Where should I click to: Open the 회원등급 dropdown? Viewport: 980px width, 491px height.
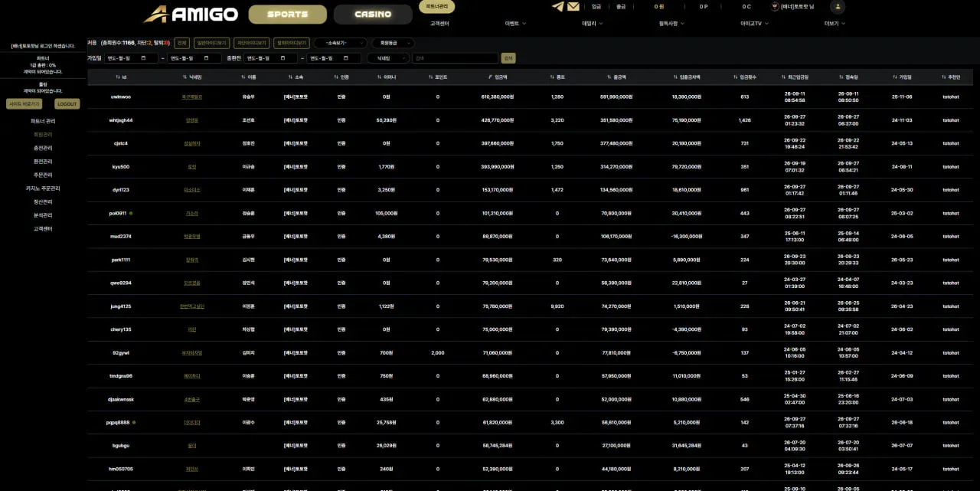(x=393, y=43)
